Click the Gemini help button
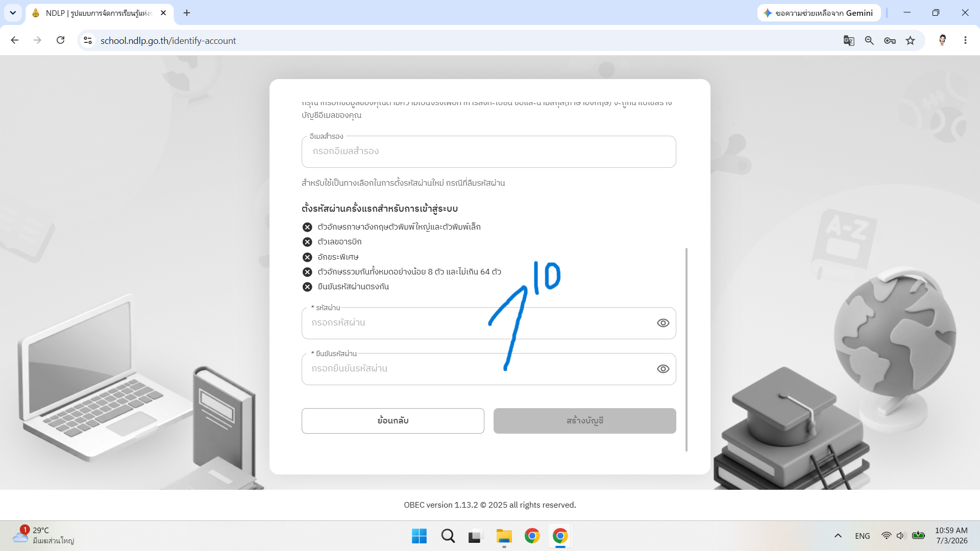Image resolution: width=980 pixels, height=551 pixels. coord(818,13)
